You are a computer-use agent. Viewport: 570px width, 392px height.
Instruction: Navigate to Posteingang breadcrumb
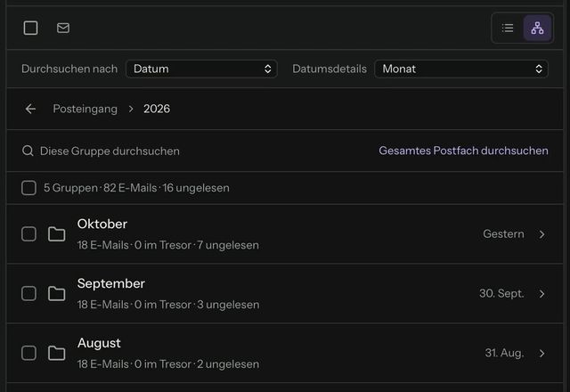85,109
